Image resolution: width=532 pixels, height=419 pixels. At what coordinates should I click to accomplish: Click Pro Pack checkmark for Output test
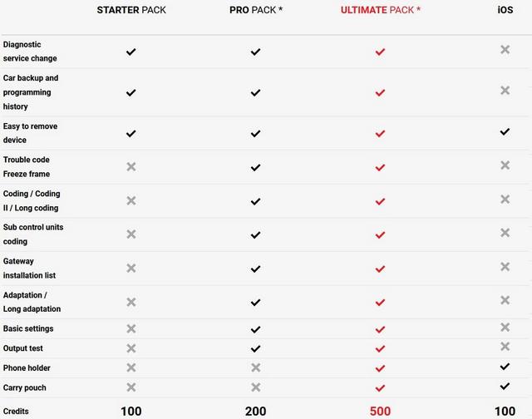coord(255,348)
